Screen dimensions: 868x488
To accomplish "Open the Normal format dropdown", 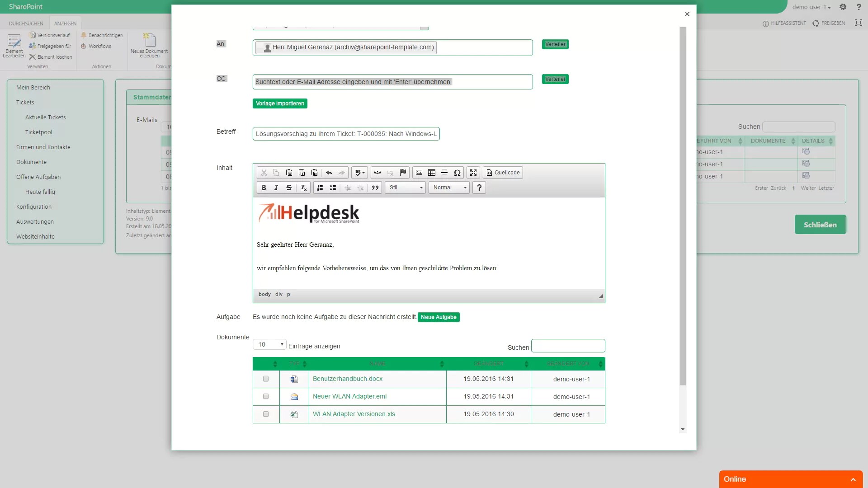I will pyautogui.click(x=449, y=188).
